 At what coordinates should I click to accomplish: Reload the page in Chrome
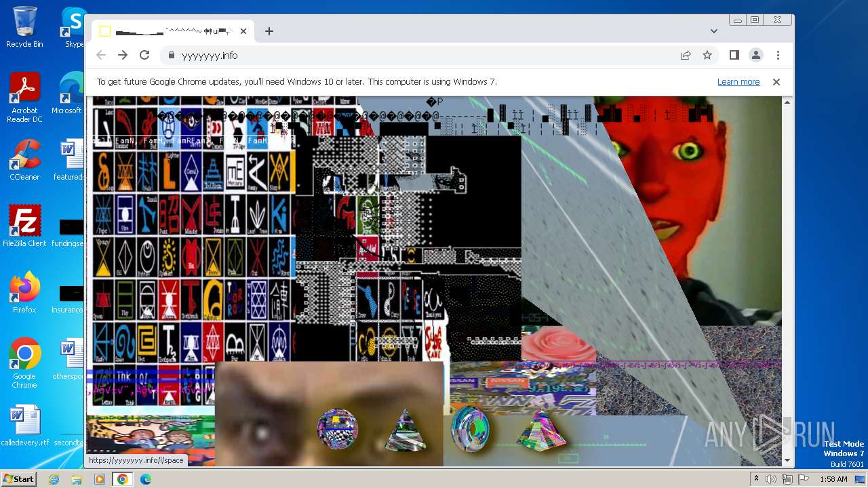point(144,56)
